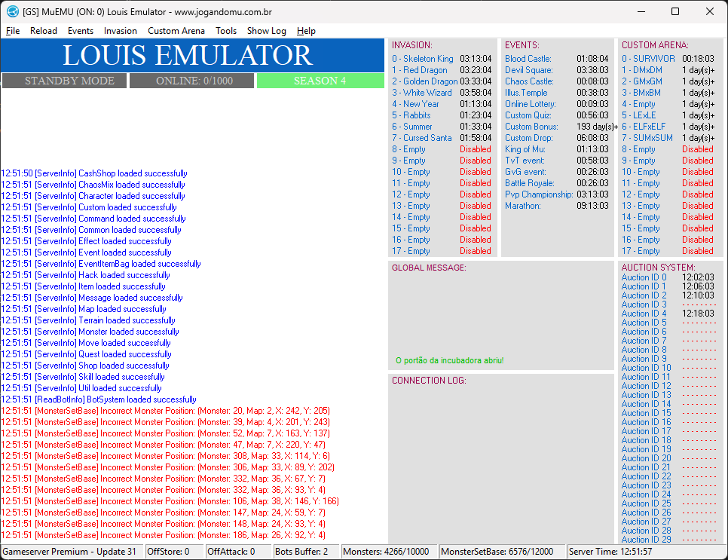
Task: Click the 'MonsterSetBase: 6576/12000' status cell
Action: coord(503,552)
